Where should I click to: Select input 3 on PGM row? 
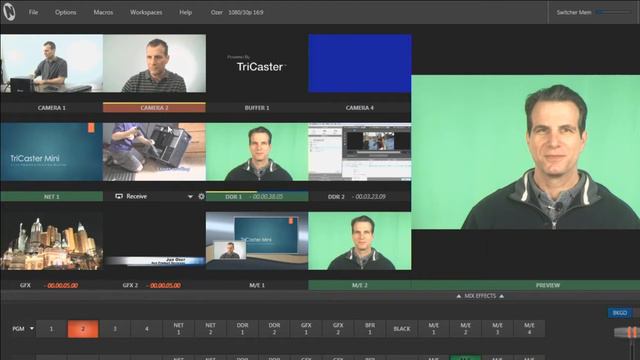click(x=115, y=329)
